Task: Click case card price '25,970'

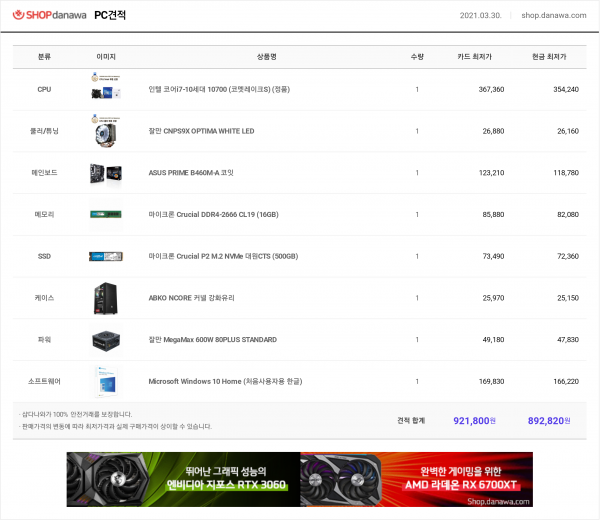Action: [493, 298]
